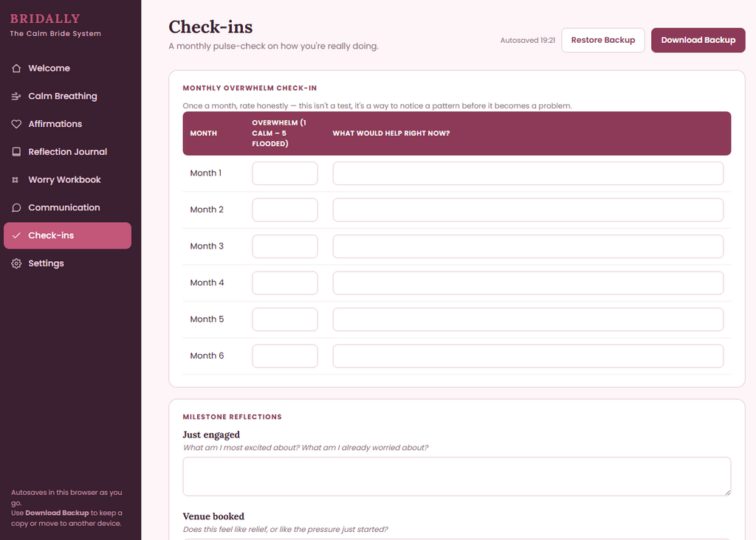Open the Reflection Journal
756x540 pixels.
point(67,152)
